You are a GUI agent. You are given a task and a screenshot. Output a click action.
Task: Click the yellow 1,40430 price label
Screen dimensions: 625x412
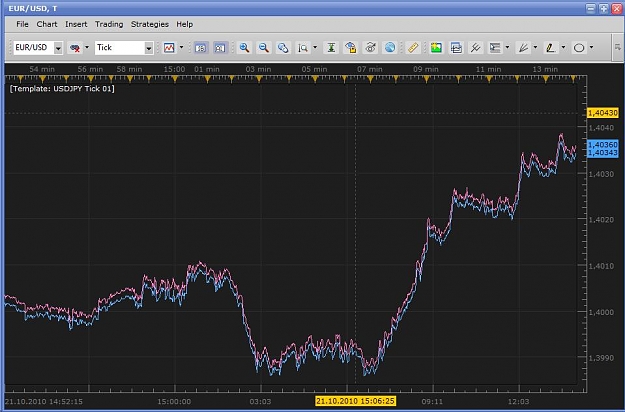click(603, 113)
